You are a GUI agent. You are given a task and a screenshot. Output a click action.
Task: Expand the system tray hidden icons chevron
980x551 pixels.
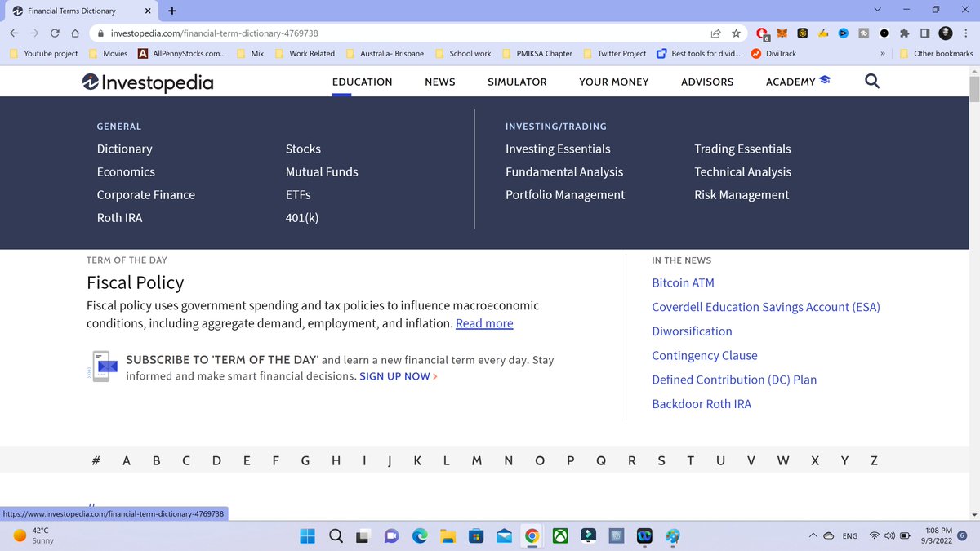(x=814, y=535)
